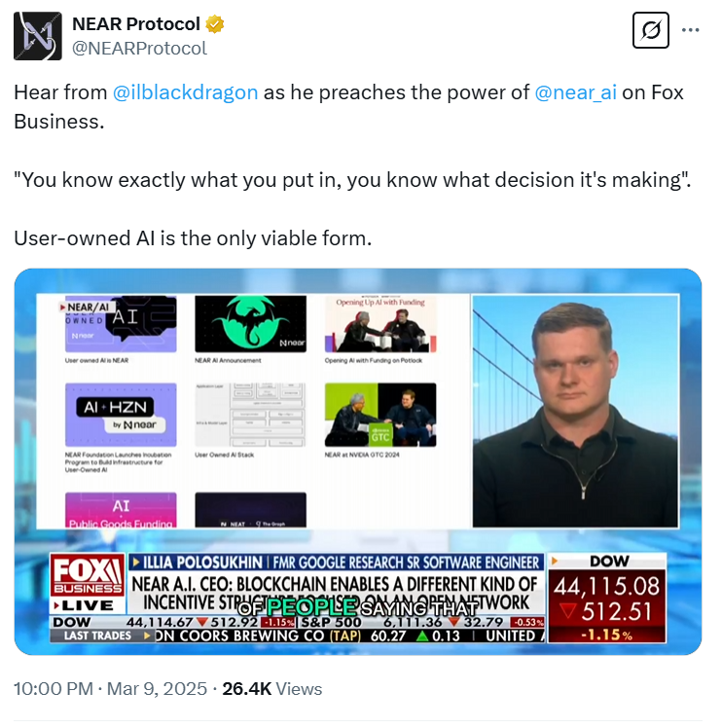
Task: Click the AI HZN by near thumbnail
Action: [x=121, y=415]
